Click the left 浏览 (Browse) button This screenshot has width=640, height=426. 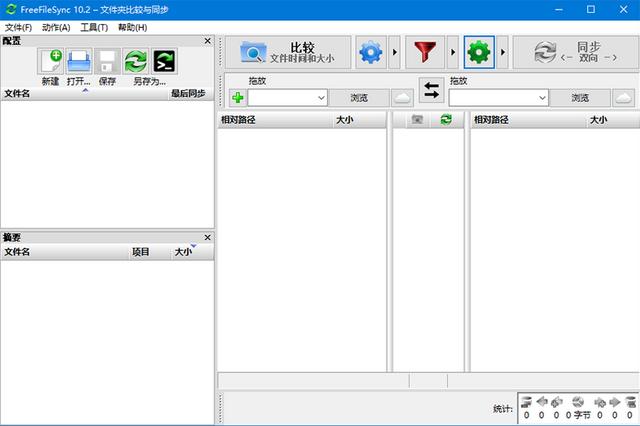point(357,98)
